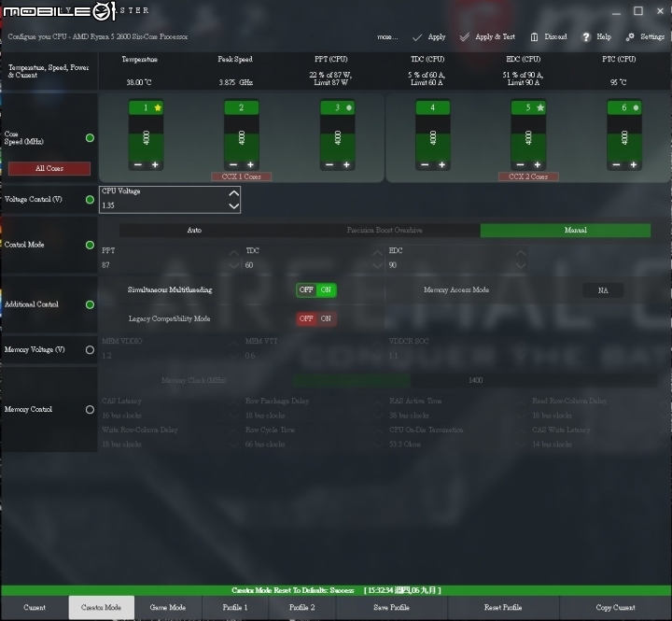Click All Cores button
The height and width of the screenshot is (621, 672).
[49, 168]
